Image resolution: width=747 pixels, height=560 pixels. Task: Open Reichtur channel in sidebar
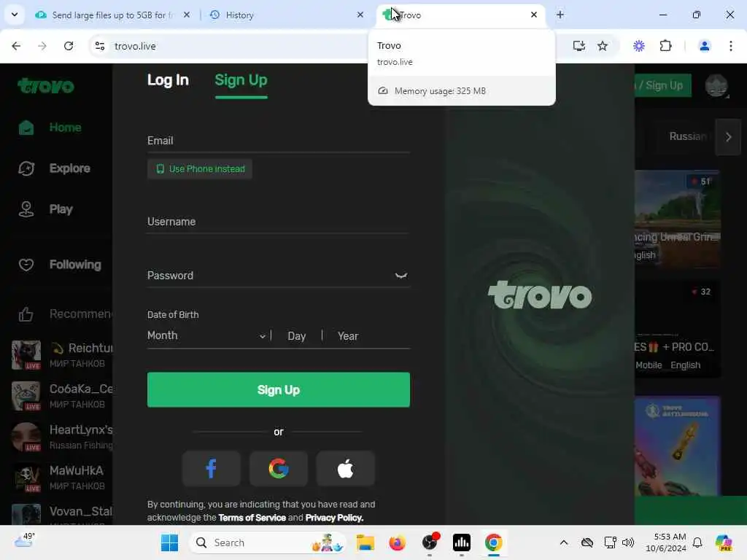click(62, 355)
